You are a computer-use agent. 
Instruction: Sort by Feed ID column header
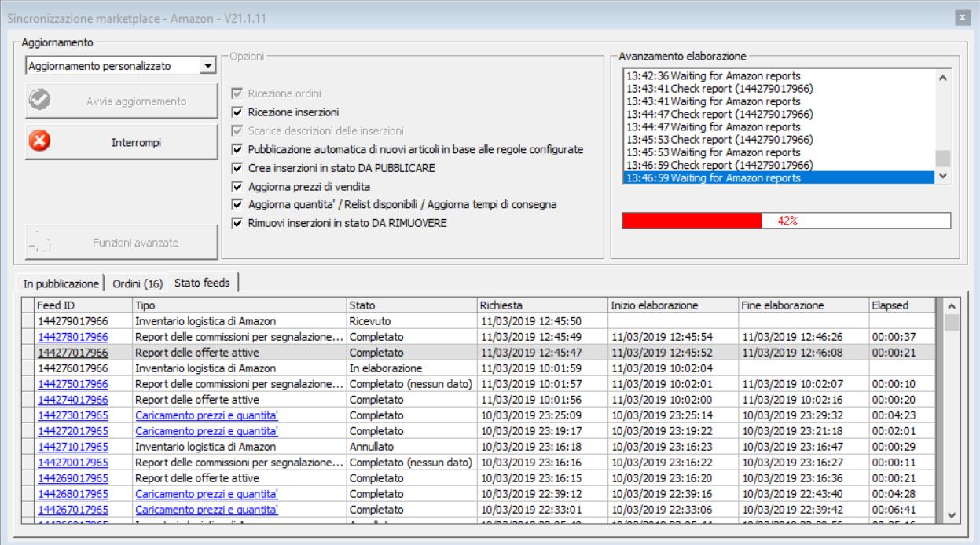(x=83, y=305)
